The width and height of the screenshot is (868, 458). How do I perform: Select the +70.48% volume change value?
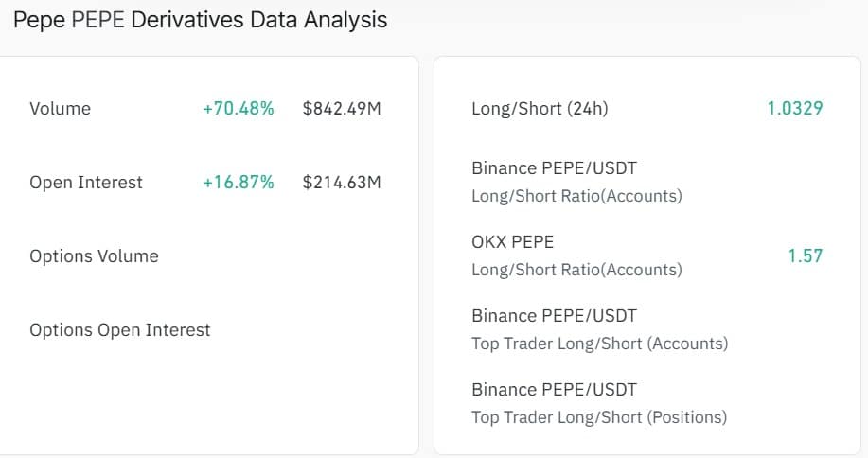[x=238, y=109]
